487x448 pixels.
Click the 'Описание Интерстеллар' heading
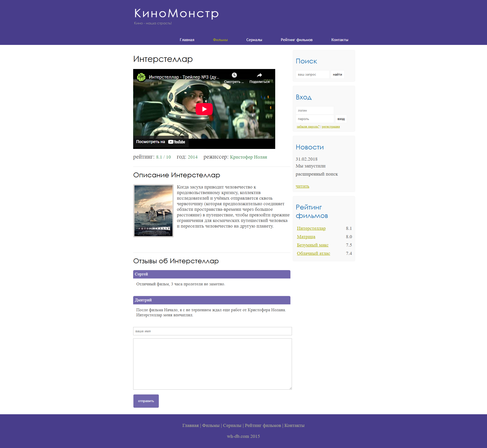click(x=177, y=175)
